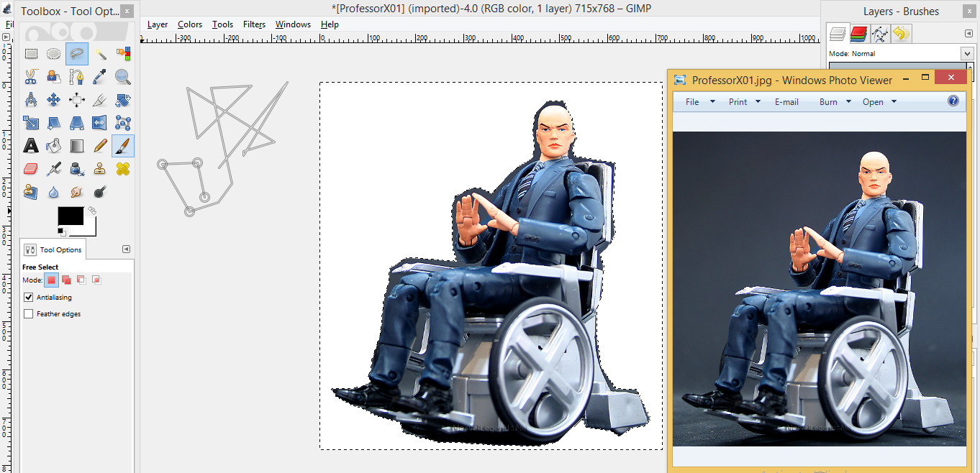Open the Tool Options tab
The height and width of the screenshot is (473, 980).
coord(53,249)
